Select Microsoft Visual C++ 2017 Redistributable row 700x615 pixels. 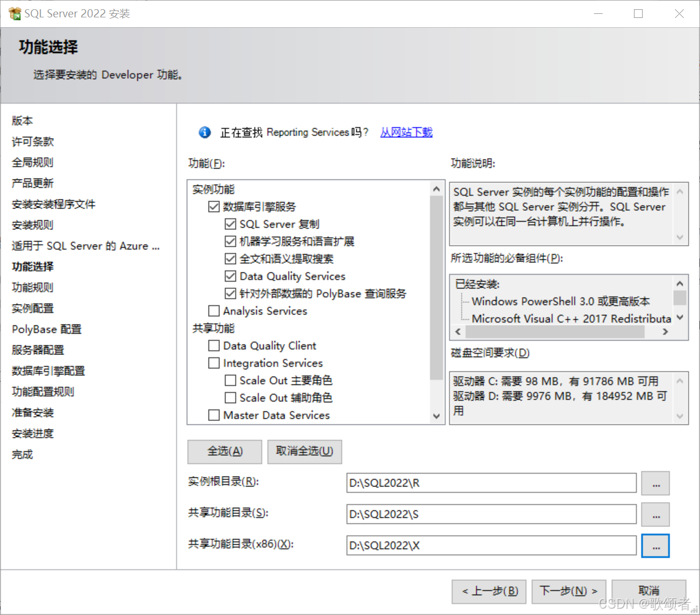[571, 319]
